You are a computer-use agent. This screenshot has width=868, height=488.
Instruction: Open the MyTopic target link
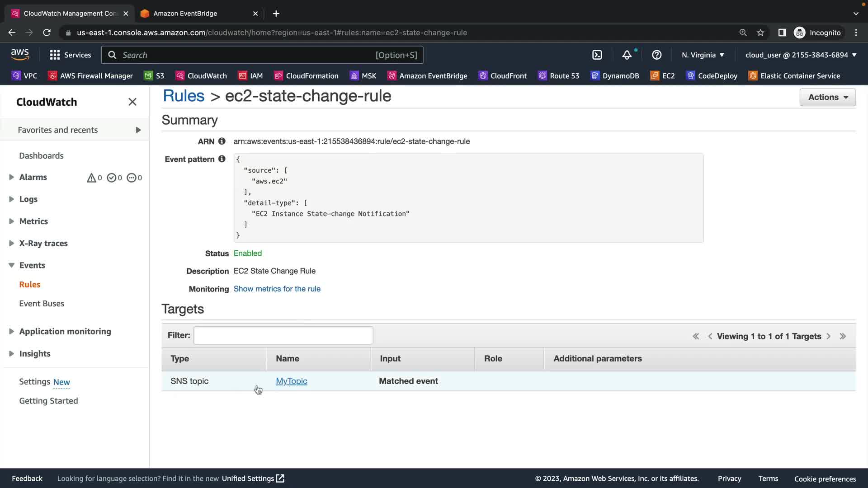(292, 381)
